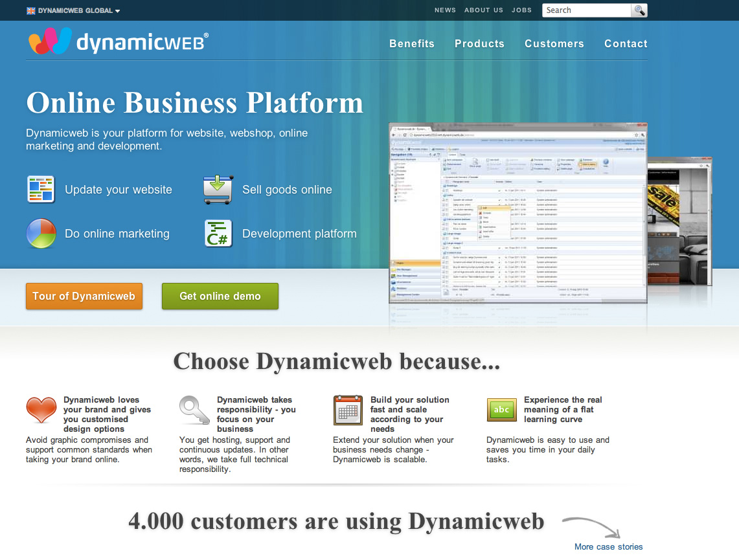Click 'Online Business Platform' headline
This screenshot has width=739, height=560.
point(195,102)
